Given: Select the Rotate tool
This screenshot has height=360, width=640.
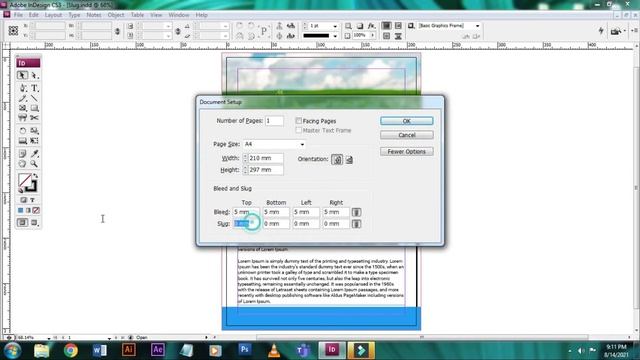Looking at the screenshot, I should point(22,131).
